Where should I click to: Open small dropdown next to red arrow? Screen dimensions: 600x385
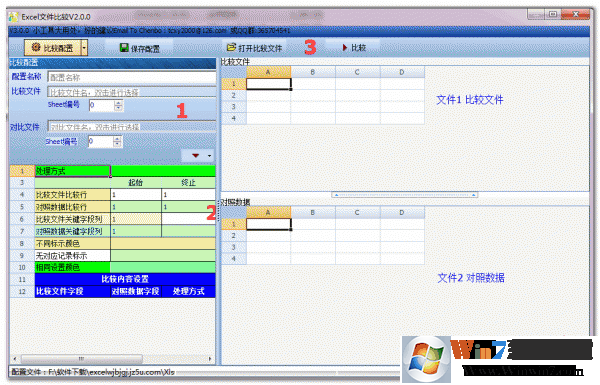[x=209, y=155]
